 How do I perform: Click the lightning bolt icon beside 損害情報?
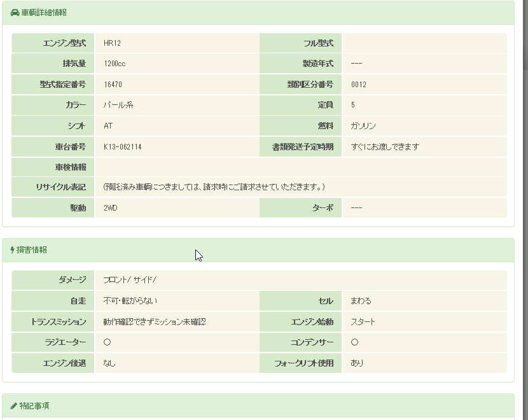click(x=13, y=250)
